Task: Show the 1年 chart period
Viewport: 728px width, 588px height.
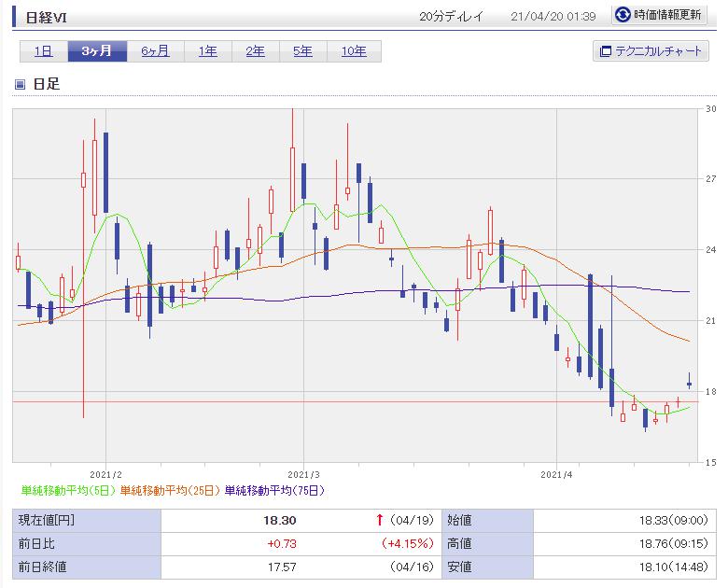Action: [x=207, y=51]
